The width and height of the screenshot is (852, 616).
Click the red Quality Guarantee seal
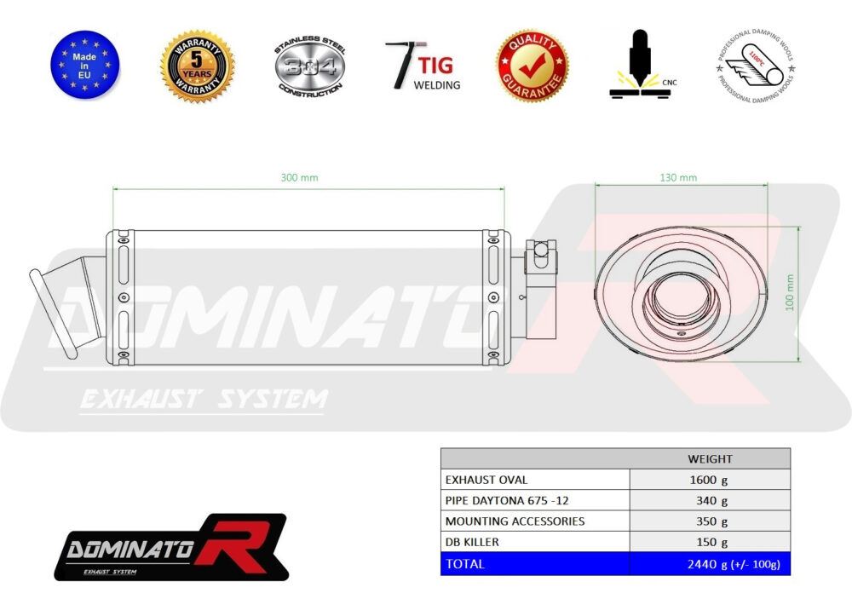[532, 66]
